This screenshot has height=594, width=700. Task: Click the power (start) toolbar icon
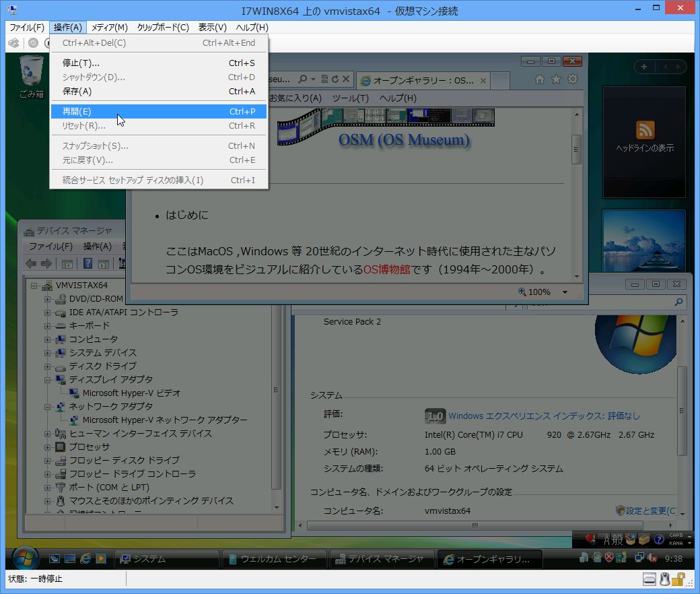click(33, 43)
